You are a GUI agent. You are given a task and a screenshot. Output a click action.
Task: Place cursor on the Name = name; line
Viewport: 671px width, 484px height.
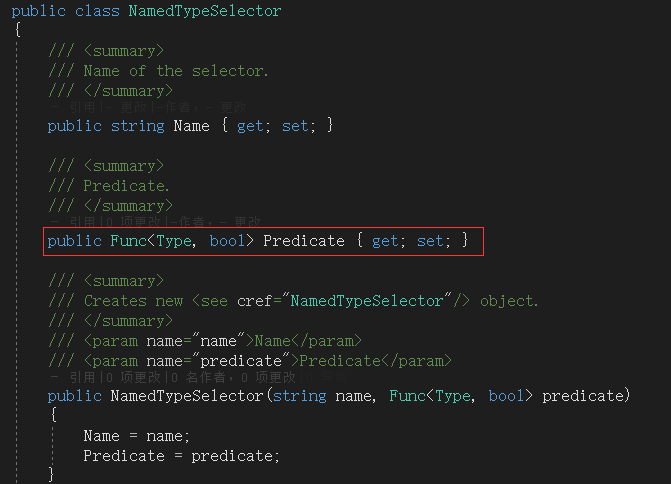click(136, 436)
